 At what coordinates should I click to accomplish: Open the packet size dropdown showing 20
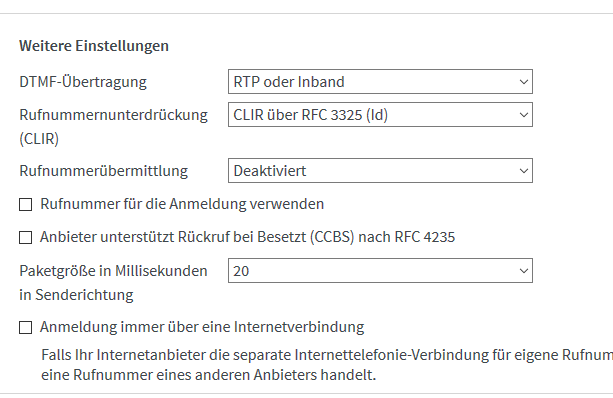(x=380, y=271)
